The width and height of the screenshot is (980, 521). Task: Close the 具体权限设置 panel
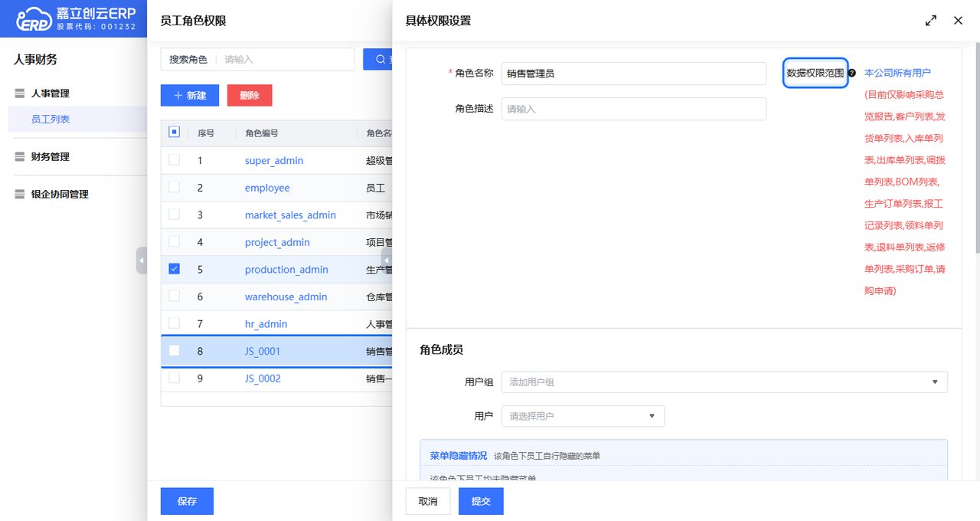(x=958, y=21)
